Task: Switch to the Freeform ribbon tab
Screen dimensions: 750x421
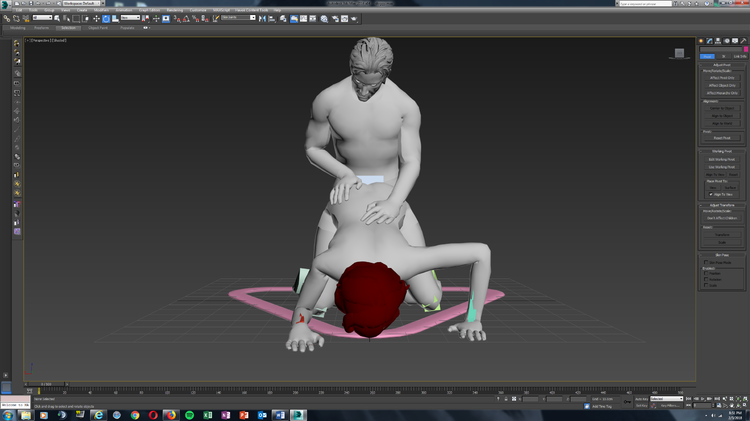Action: click(x=42, y=28)
